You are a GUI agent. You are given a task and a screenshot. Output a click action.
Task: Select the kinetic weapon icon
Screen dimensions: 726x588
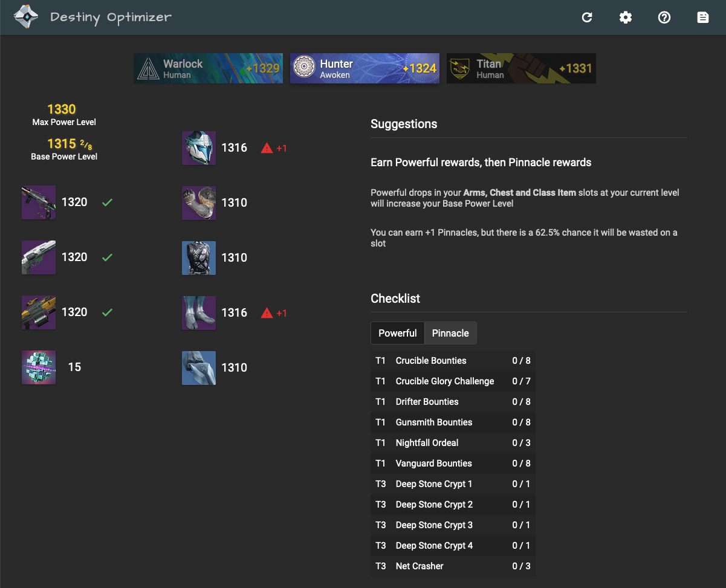pos(39,202)
